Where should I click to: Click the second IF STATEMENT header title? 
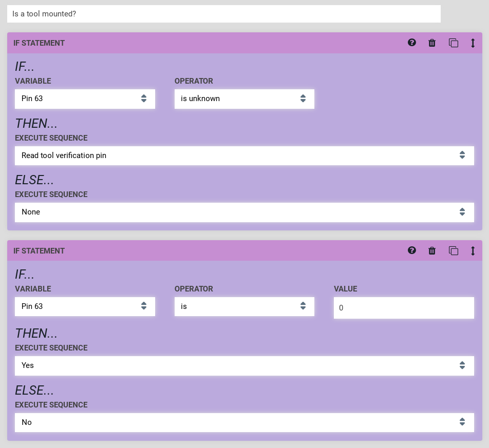pyautogui.click(x=39, y=251)
